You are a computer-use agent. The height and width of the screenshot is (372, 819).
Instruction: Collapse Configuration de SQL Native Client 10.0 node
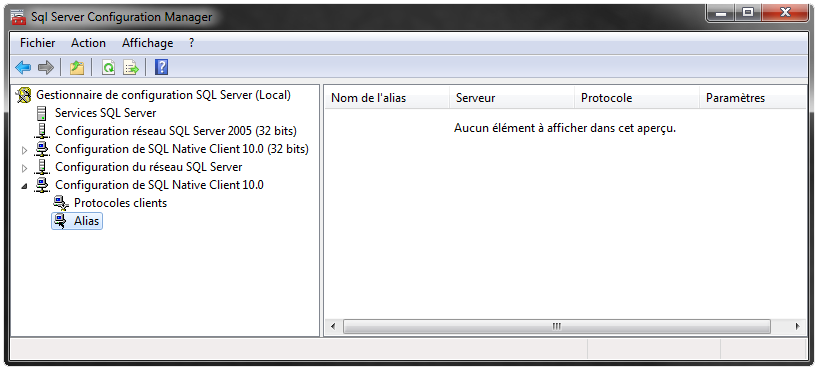24,186
